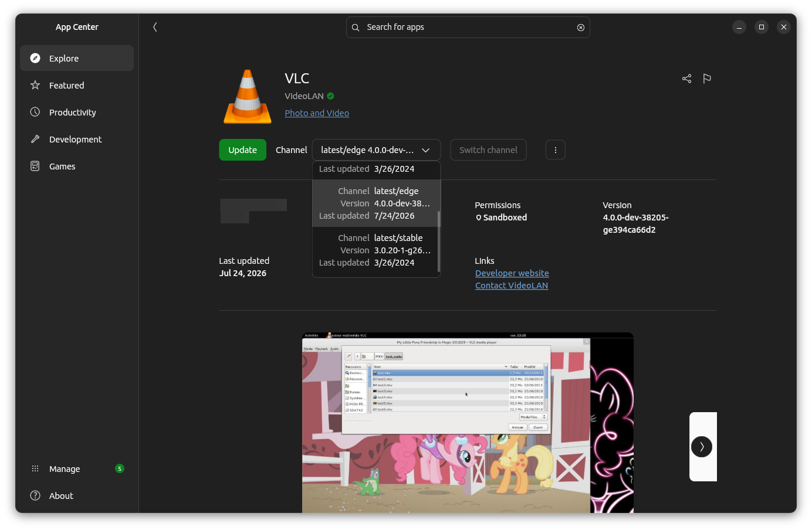812x530 pixels.
Task: Click the Manage grid icon
Action: 35,468
